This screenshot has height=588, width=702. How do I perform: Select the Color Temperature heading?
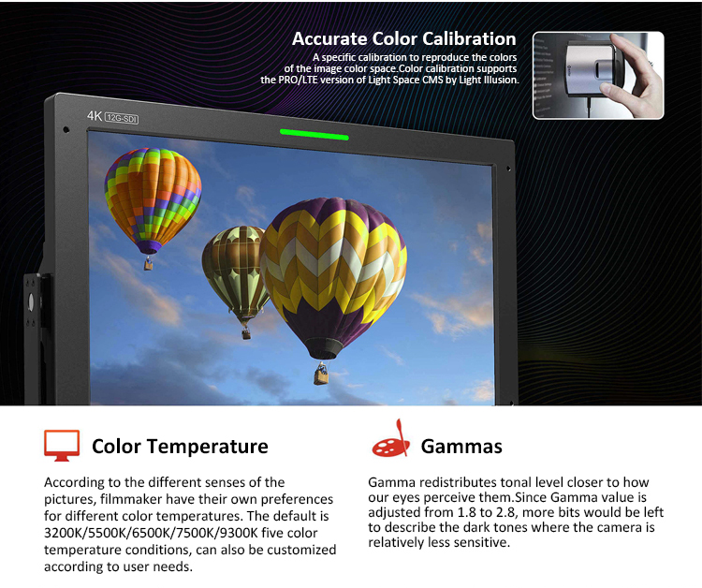[180, 446]
